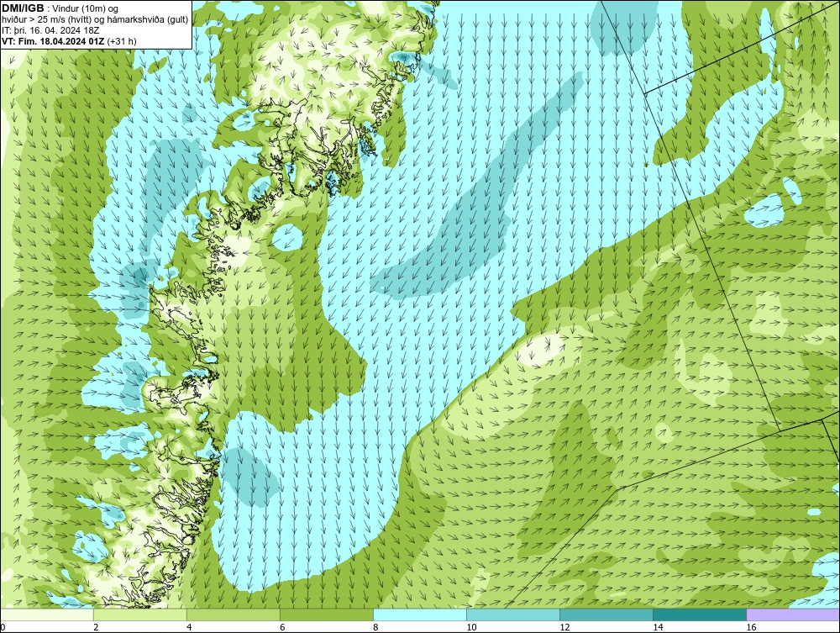Click the DMI/IGB title text
This screenshot has width=840, height=633.
pos(23,8)
